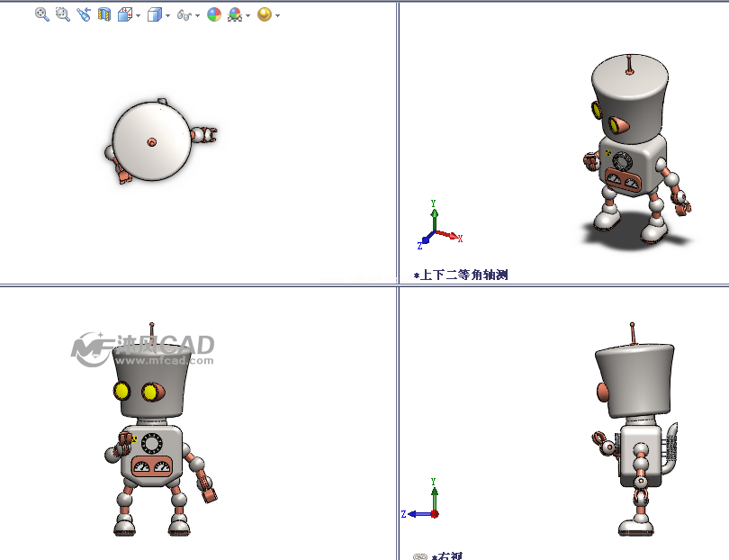Open the Hide/Show Items dropdown arrow
The width and height of the screenshot is (729, 560).
pyautogui.click(x=198, y=16)
